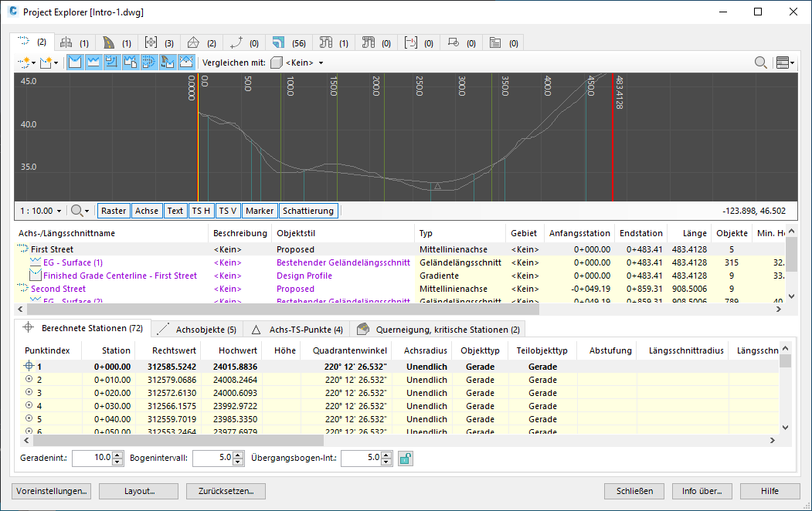Click the compare surface cube icon

277,63
